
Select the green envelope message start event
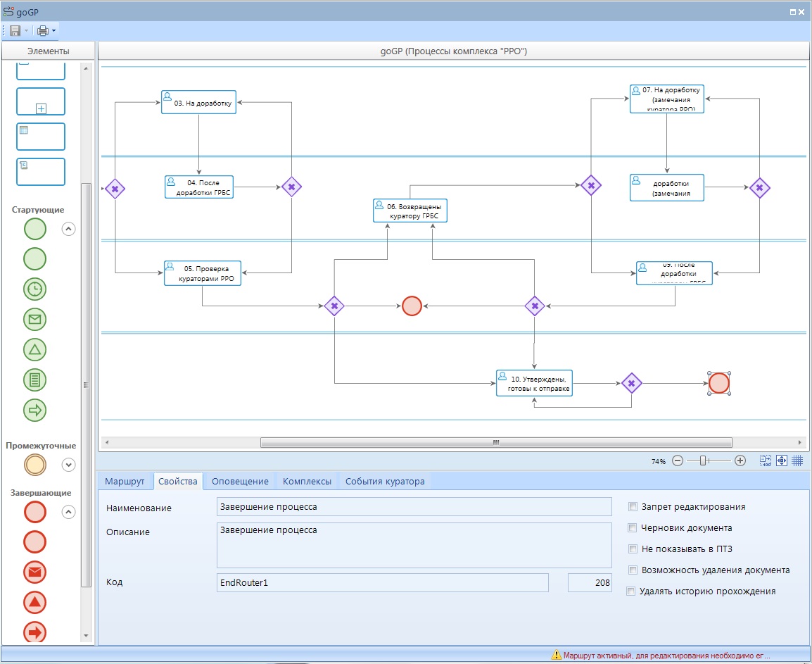(x=35, y=319)
